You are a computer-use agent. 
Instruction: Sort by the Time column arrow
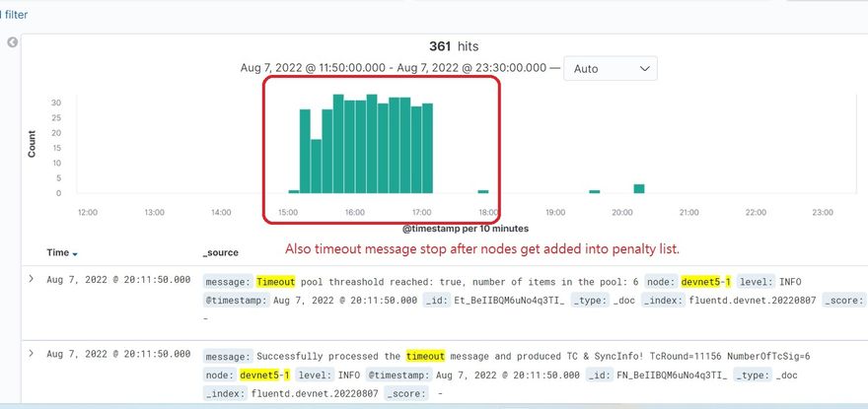coord(75,253)
